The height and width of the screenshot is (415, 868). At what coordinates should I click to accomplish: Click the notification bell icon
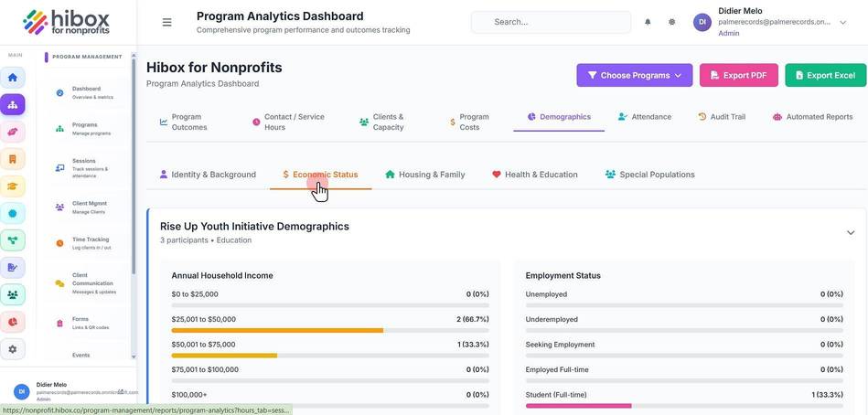pyautogui.click(x=648, y=22)
